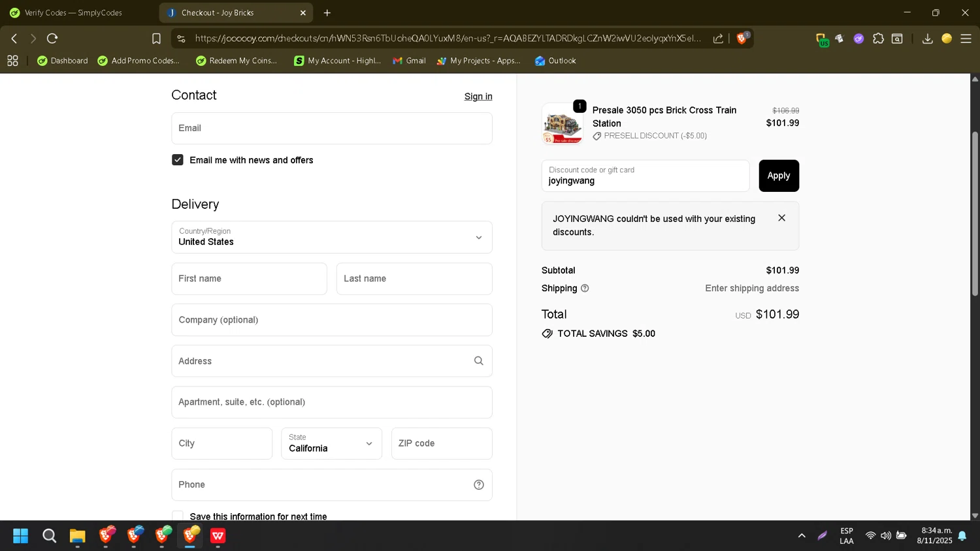Click the browser address bar URL
Viewport: 980px width, 551px height.
click(448, 39)
